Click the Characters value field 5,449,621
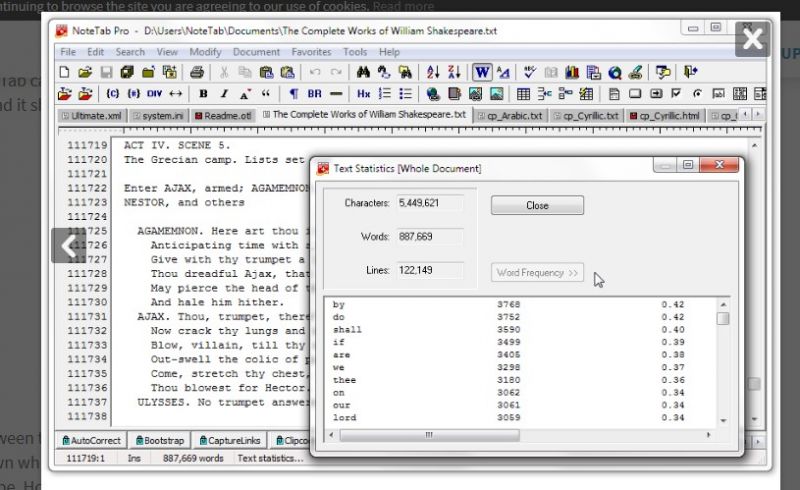The image size is (800, 490). click(x=430, y=203)
